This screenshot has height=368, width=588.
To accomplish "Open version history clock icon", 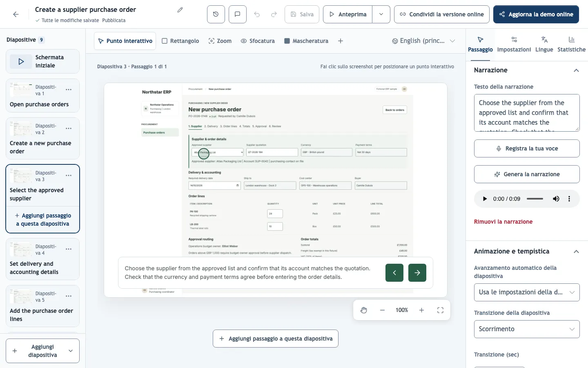I will pyautogui.click(x=216, y=14).
